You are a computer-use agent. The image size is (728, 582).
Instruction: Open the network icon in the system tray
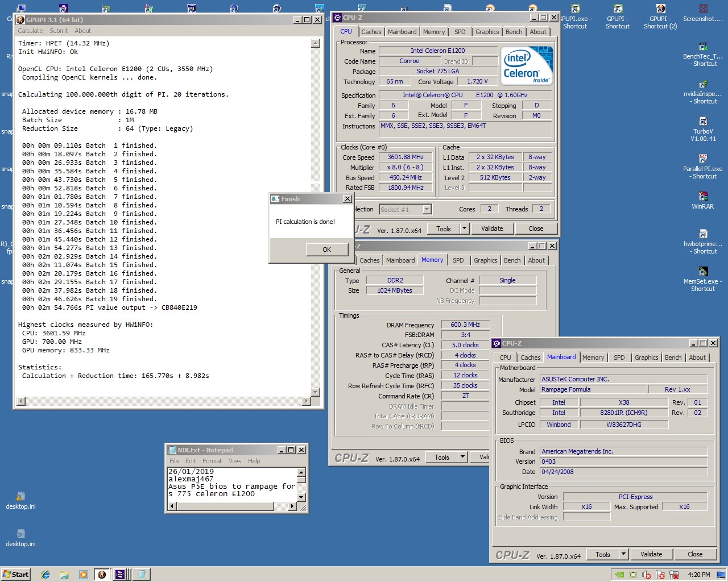(x=673, y=575)
